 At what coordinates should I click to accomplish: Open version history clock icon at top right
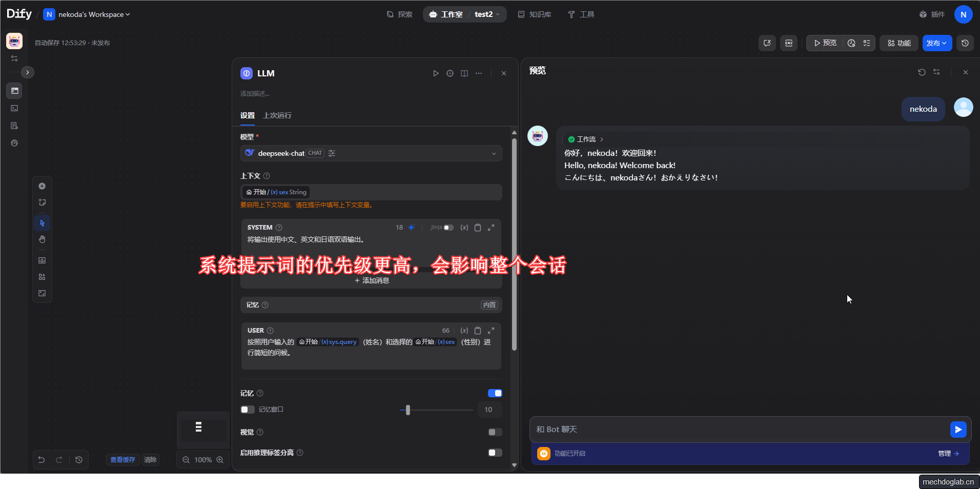[965, 43]
